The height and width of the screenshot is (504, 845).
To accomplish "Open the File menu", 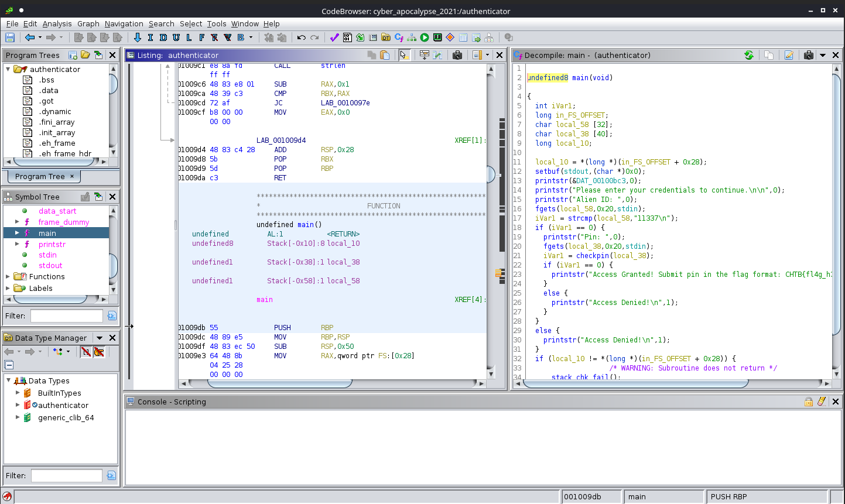I will point(12,23).
